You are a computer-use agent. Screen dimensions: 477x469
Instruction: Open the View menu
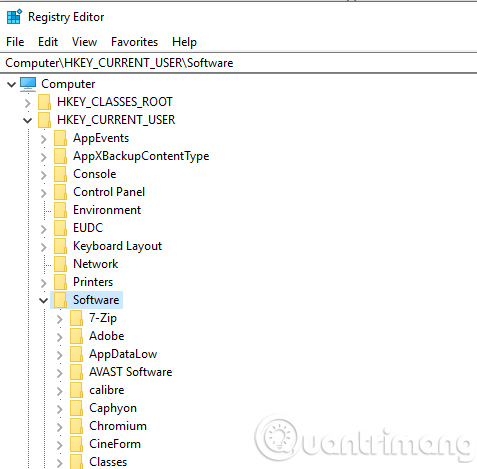(x=84, y=42)
